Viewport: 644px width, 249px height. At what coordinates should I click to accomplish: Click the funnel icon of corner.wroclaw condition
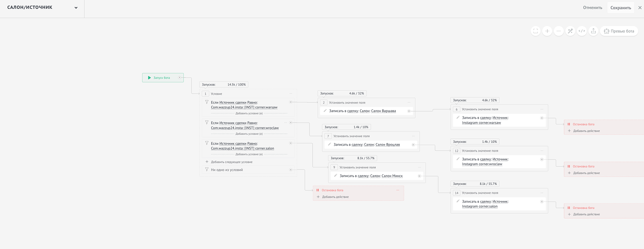207,122
